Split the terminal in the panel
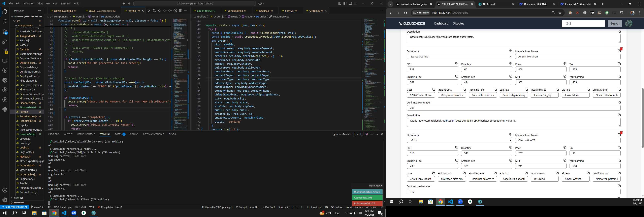 tap(362, 134)
